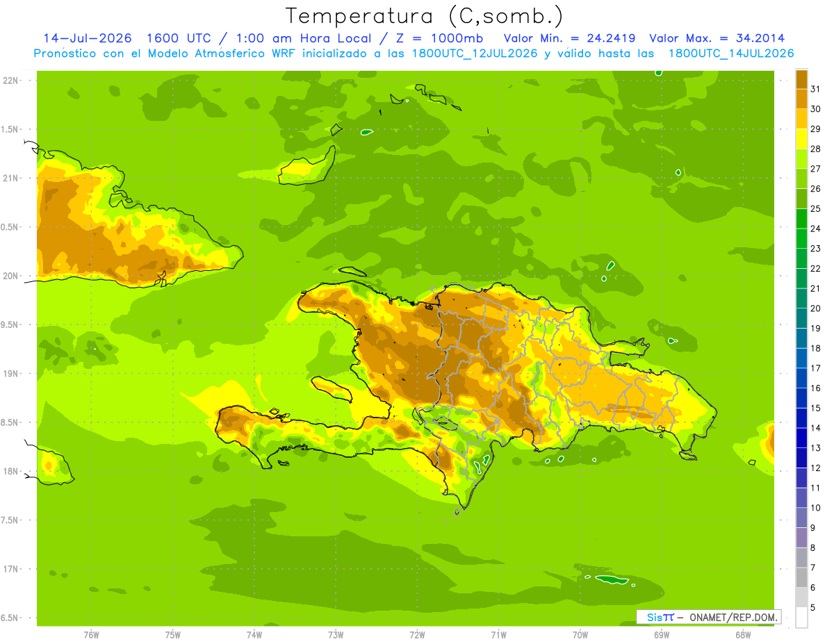Image resolution: width=834 pixels, height=644 pixels.
Task: Click the '76W' longitude label
Action: click(91, 634)
